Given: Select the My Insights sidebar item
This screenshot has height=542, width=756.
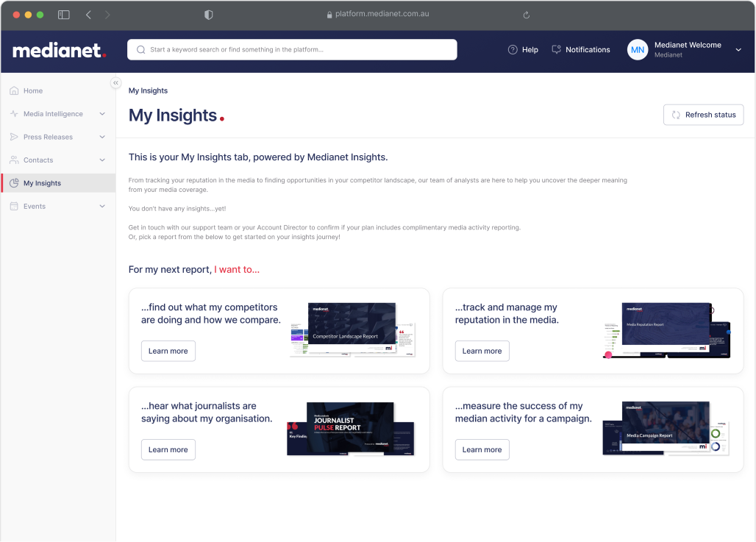Looking at the screenshot, I should point(40,182).
